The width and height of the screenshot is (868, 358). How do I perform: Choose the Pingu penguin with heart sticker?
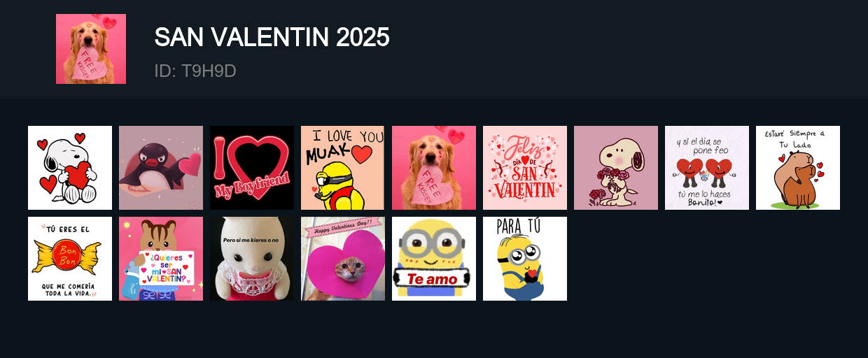[x=161, y=168]
